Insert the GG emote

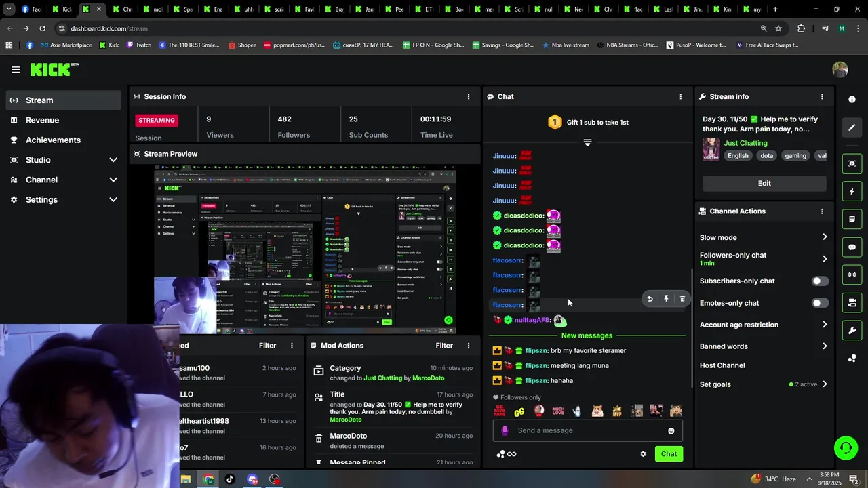pos(519,411)
